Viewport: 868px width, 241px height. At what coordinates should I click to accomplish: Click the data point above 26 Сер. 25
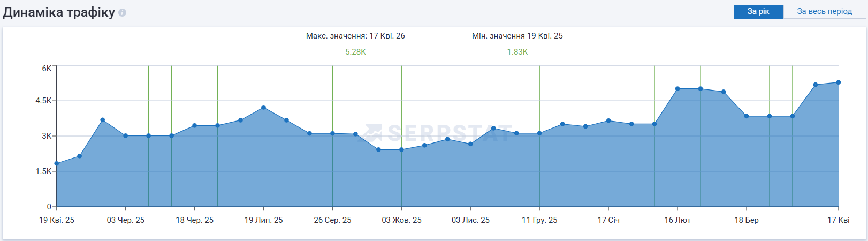pos(332,133)
